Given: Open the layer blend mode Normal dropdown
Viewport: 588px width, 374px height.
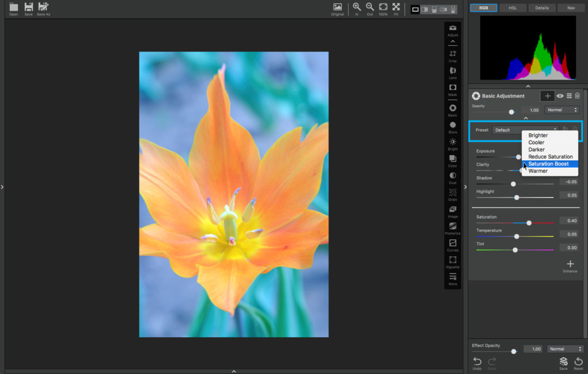Looking at the screenshot, I should [x=562, y=110].
